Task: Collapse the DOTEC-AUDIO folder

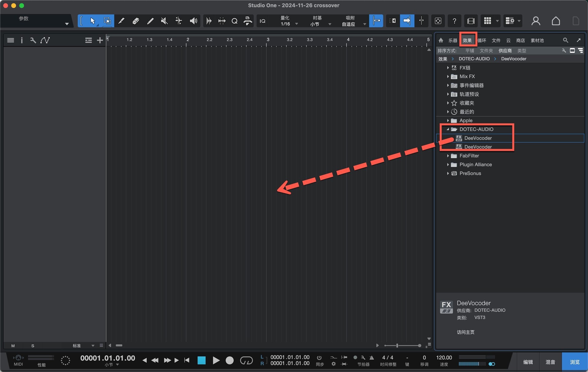Action: tap(448, 129)
